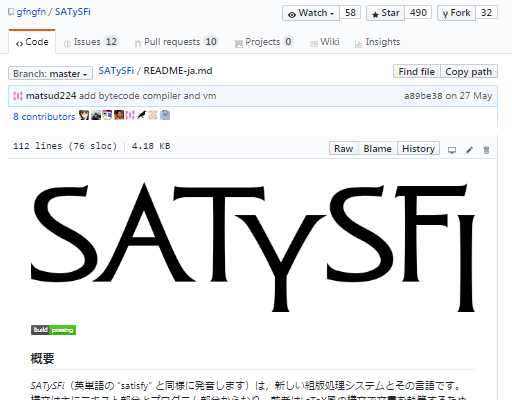Viewport: 512px width, 400px height.
Task: Open the 8 contributors list
Action: coord(44,117)
